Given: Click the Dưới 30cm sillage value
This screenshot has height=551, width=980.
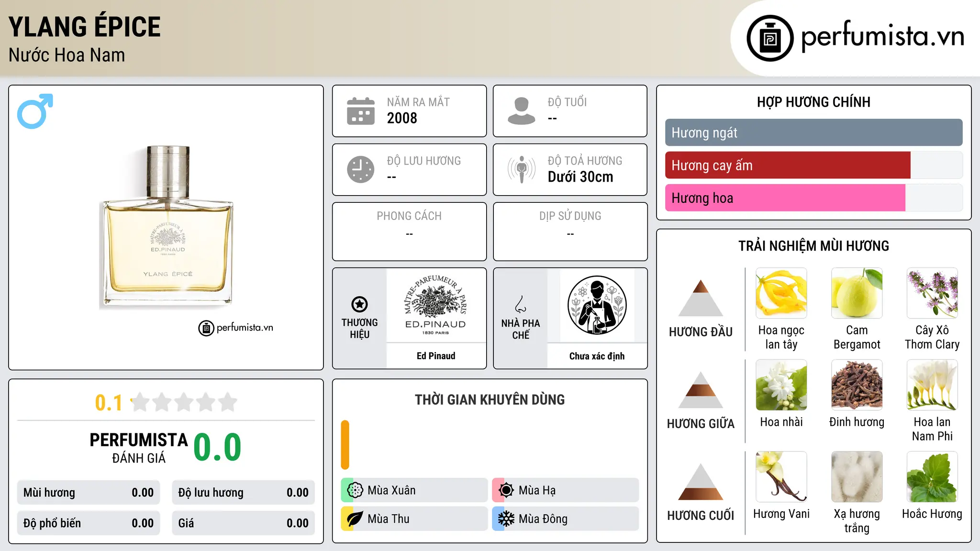Looking at the screenshot, I should coord(580,177).
